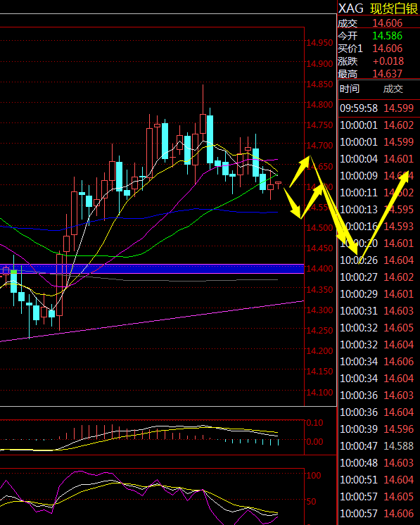The image size is (420, 525).
Task: Click the MACD 0.10 scale label
Action: pyautogui.click(x=315, y=422)
